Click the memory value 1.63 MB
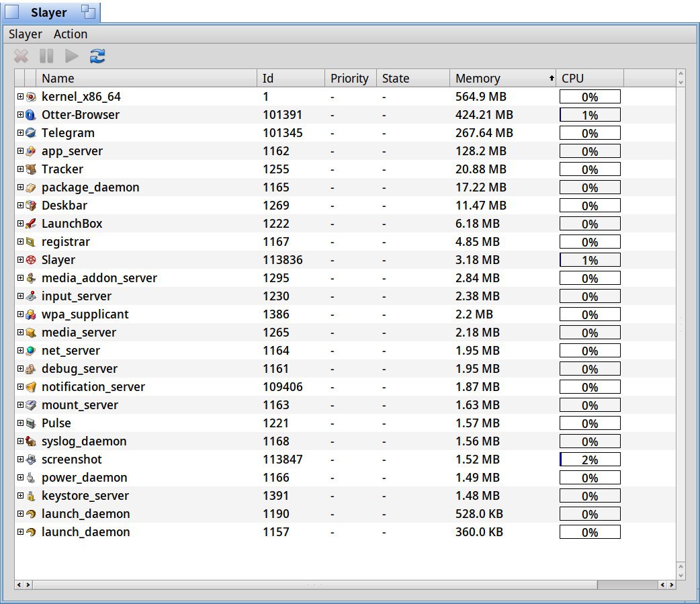Image resolution: width=700 pixels, height=604 pixels. pos(477,405)
